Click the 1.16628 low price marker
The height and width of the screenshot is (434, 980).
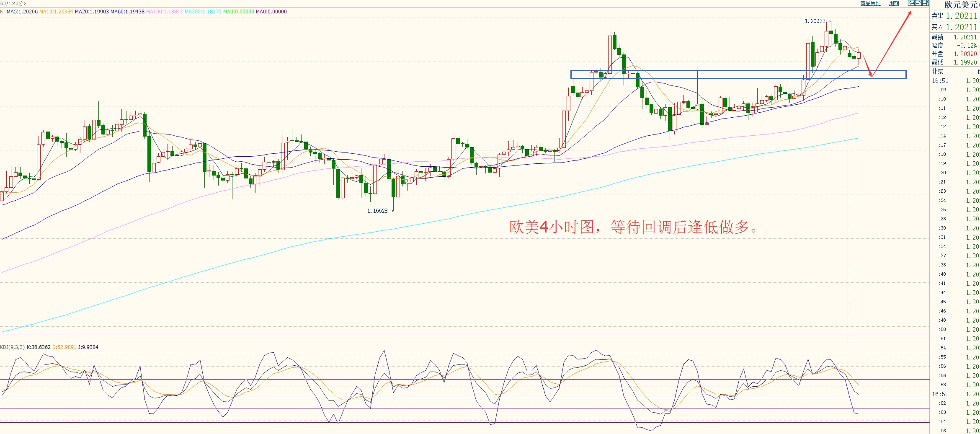377,211
